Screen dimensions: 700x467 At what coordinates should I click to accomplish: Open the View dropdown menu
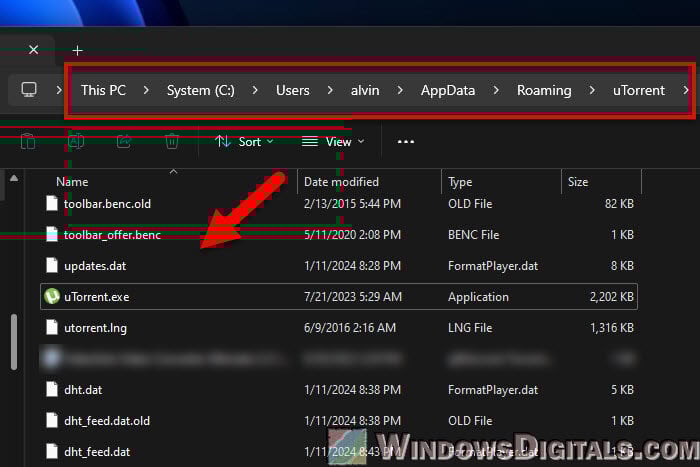(333, 142)
